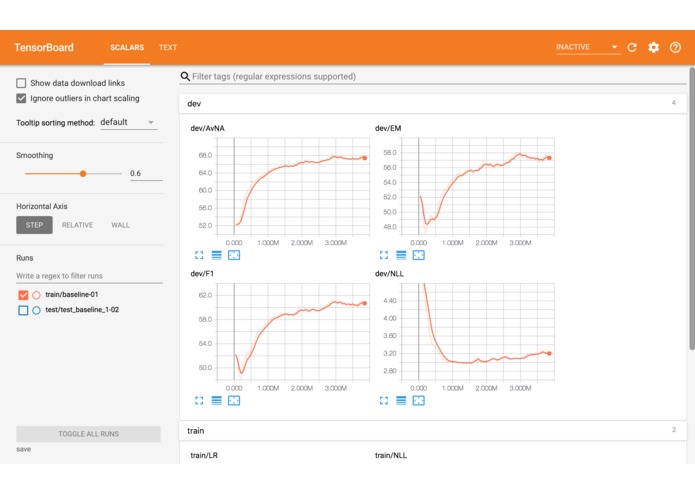
Task: Click the dev/F1 chart plot
Action: [293, 331]
